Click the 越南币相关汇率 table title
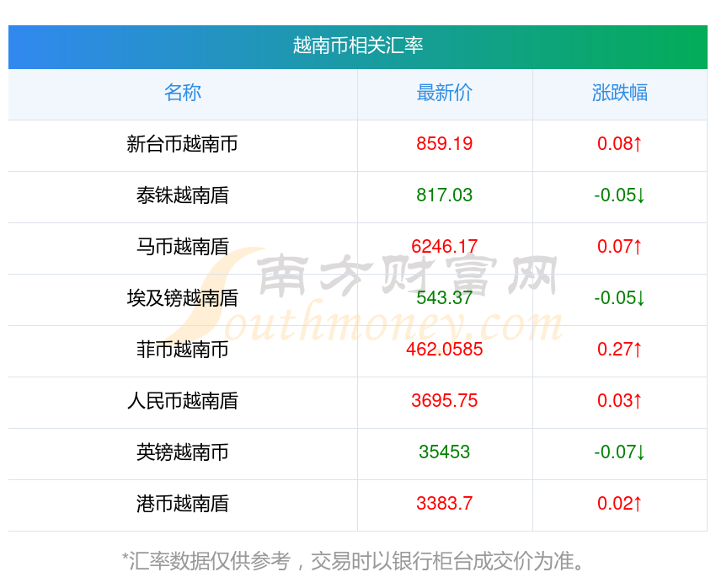The width and height of the screenshot is (716, 588). pyautogui.click(x=358, y=45)
